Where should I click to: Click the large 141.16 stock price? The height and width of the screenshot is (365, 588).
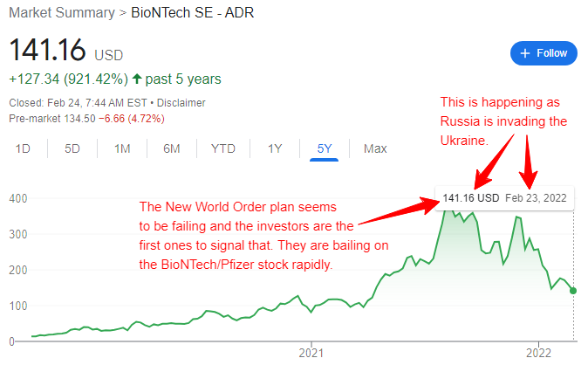pos(47,51)
